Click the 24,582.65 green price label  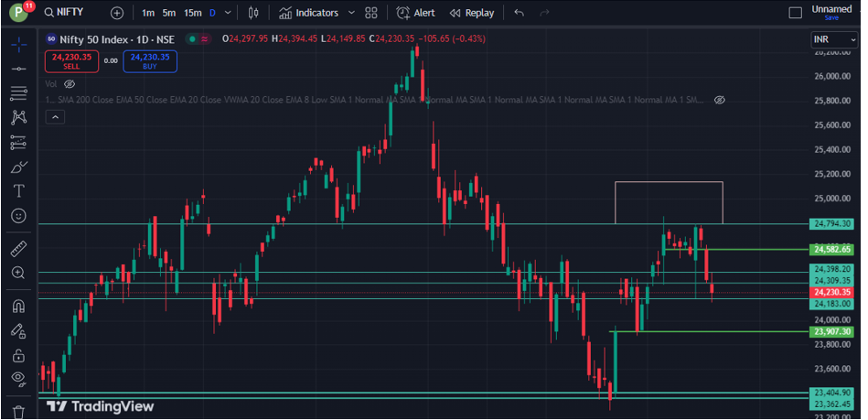tap(832, 249)
